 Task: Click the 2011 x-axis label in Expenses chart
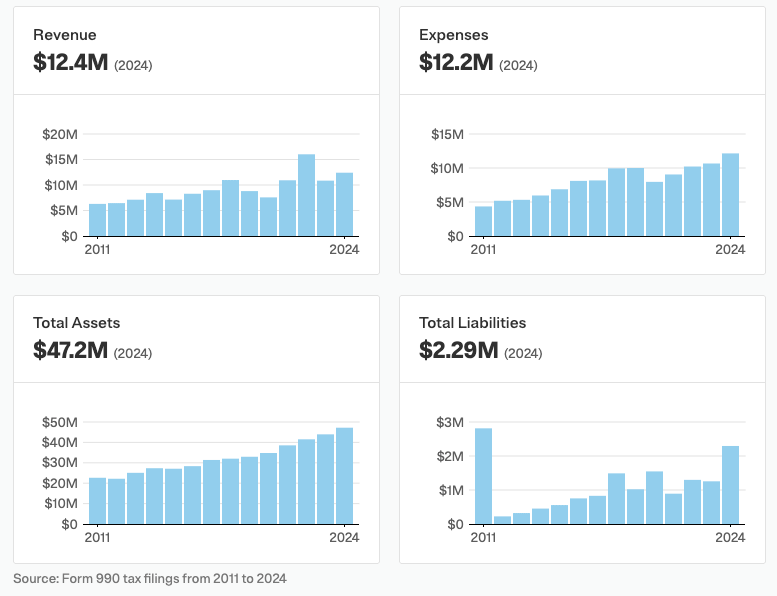coord(483,250)
